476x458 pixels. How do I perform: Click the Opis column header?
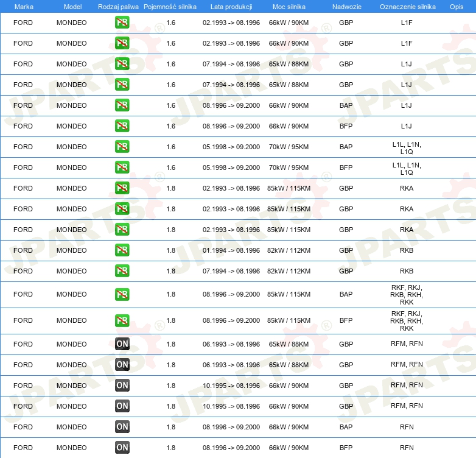pos(457,7)
